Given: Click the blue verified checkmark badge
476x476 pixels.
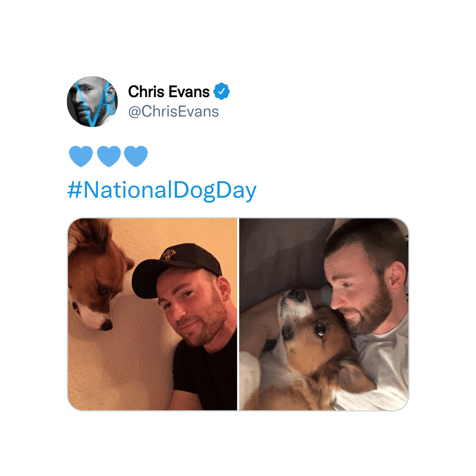Looking at the screenshot, I should [221, 91].
